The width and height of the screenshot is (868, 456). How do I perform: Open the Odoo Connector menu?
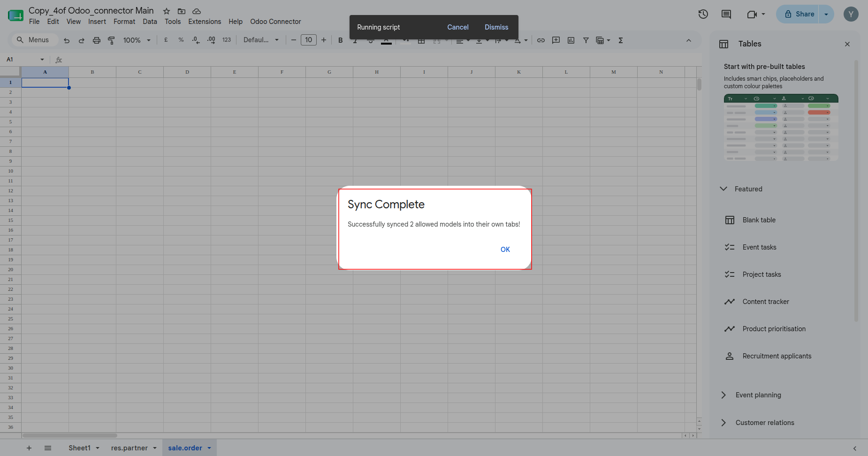tap(275, 22)
